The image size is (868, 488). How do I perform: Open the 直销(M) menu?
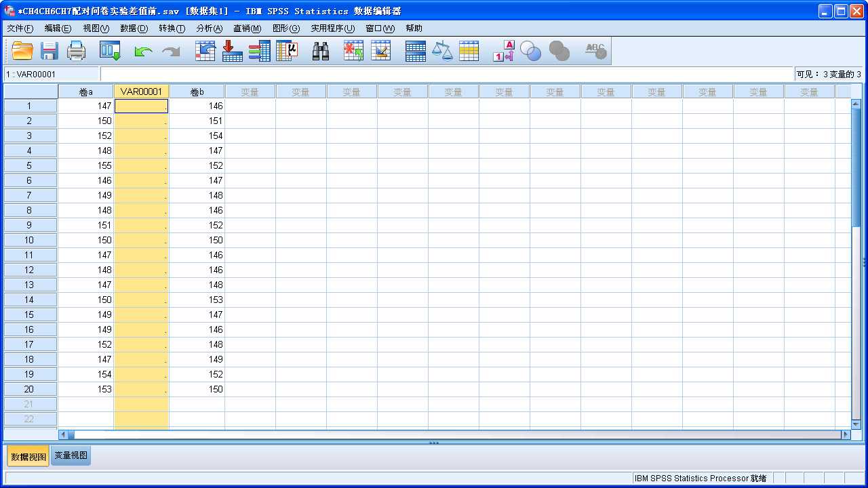click(x=247, y=28)
